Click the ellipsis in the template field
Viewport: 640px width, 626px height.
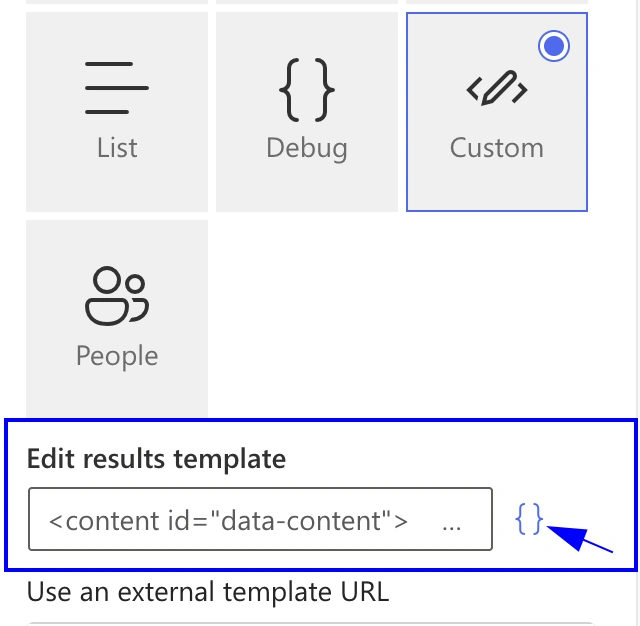(x=451, y=524)
